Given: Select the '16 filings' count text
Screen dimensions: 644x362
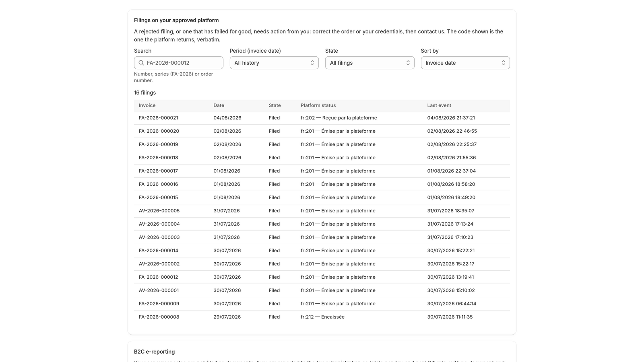Looking at the screenshot, I should [x=145, y=93].
